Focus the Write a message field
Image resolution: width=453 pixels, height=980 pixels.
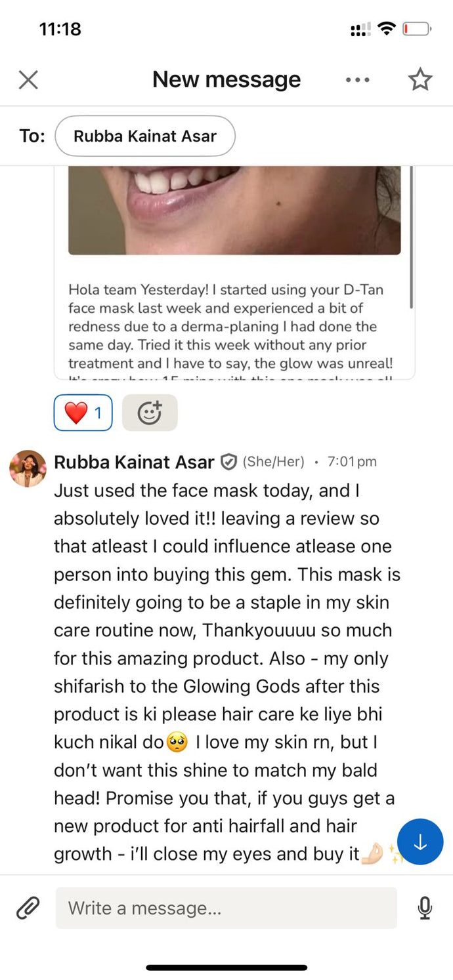pos(226,908)
